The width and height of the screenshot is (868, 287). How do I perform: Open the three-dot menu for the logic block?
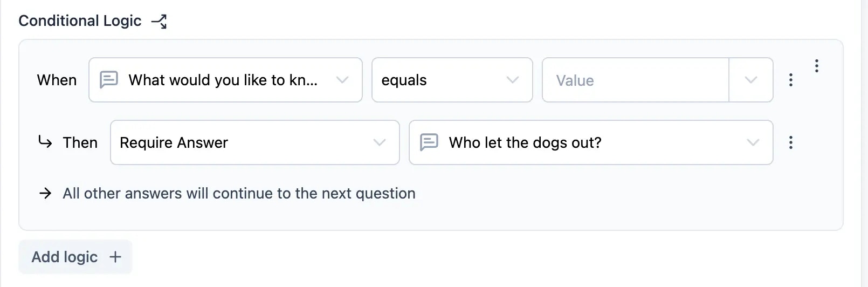pyautogui.click(x=817, y=66)
